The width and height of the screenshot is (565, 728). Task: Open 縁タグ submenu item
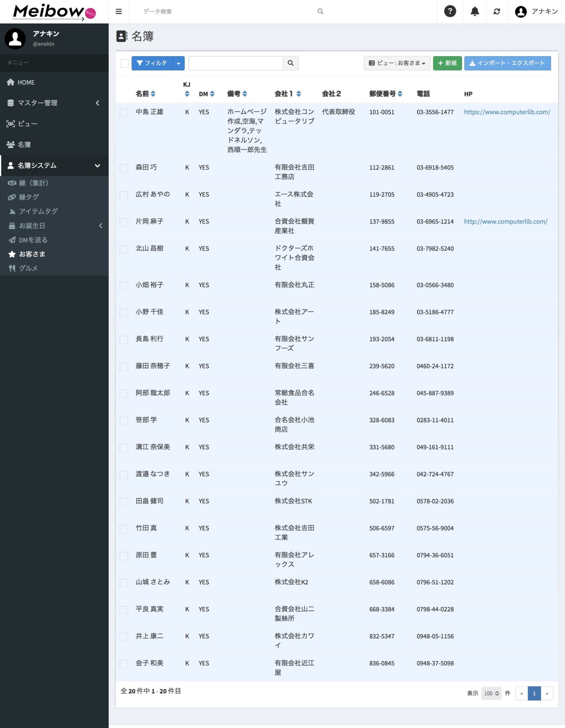pyautogui.click(x=54, y=197)
